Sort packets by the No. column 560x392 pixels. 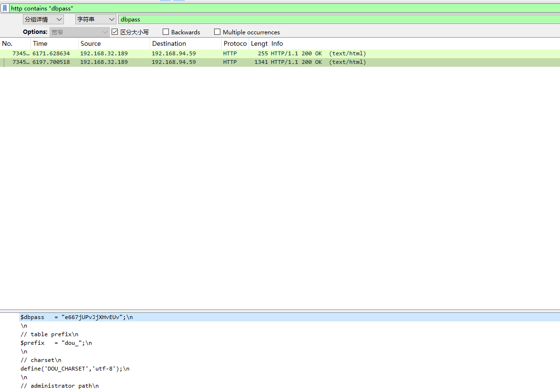point(14,43)
